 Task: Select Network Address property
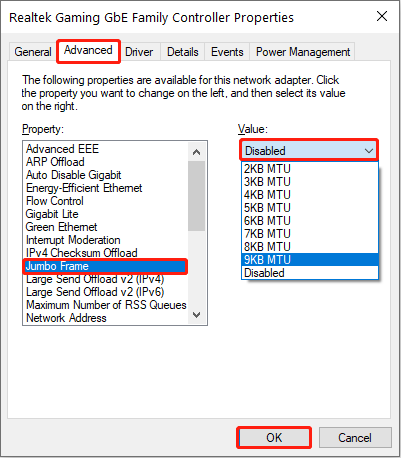[x=105, y=318]
